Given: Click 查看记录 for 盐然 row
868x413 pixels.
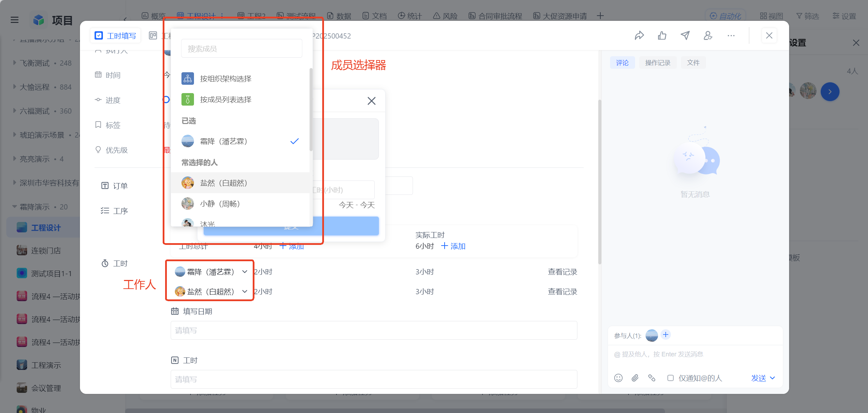Looking at the screenshot, I should pyautogui.click(x=562, y=292).
